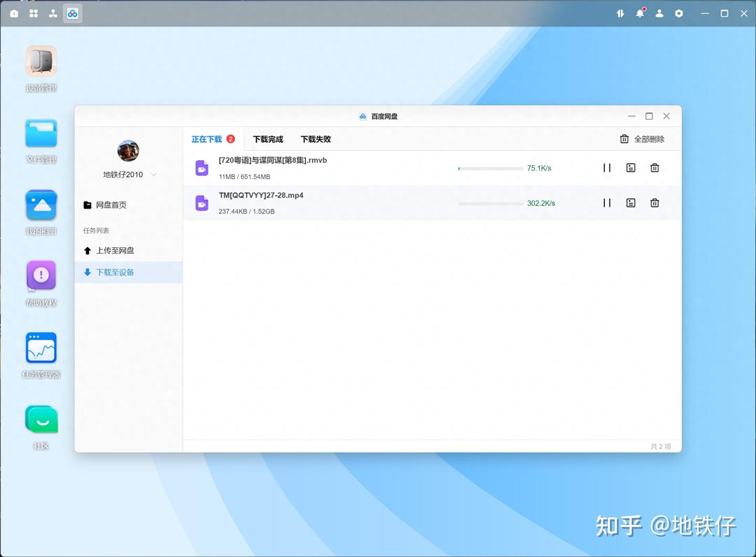Click the user profile icon in top bar

tap(659, 14)
